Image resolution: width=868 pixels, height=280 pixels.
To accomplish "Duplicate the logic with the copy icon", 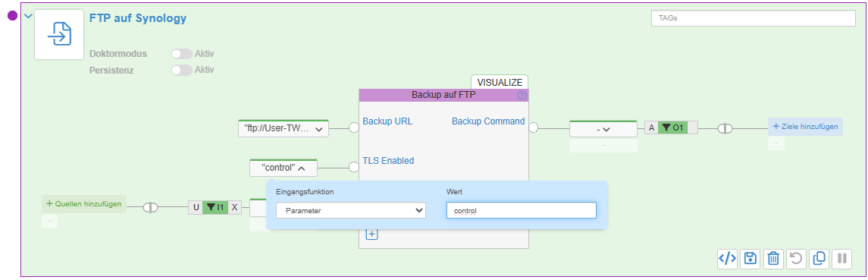I will [819, 259].
